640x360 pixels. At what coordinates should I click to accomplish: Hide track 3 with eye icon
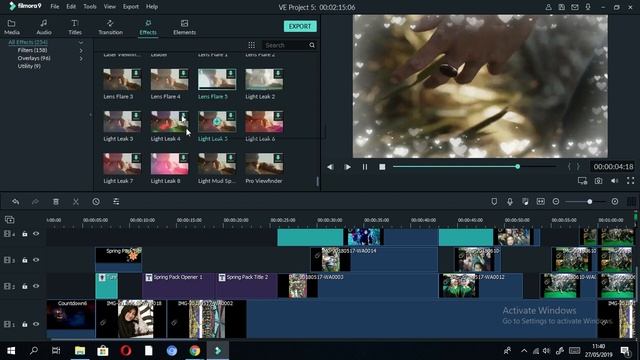click(x=36, y=260)
